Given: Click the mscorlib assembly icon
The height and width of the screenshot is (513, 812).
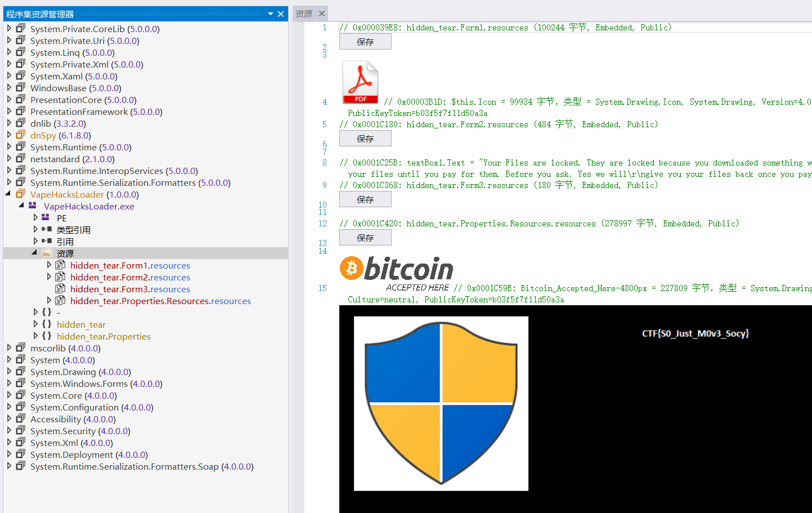Looking at the screenshot, I should 20,347.
